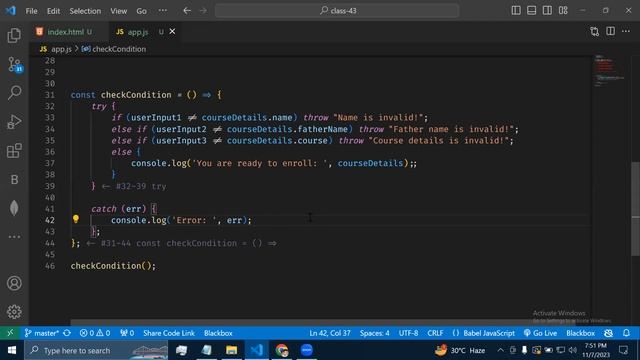Open the Explorer view in activity bar
Screen dimensions: 640x360
pyautogui.click(x=14, y=36)
